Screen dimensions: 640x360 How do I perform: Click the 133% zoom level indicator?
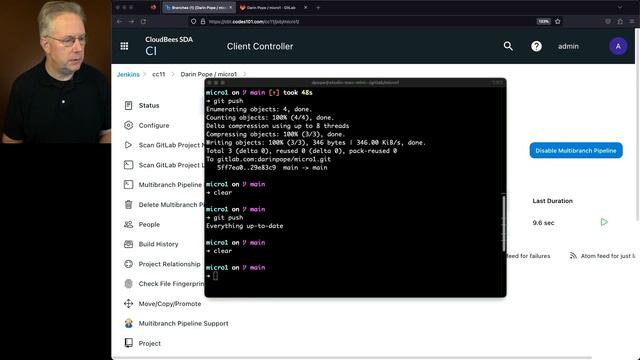[x=543, y=21]
